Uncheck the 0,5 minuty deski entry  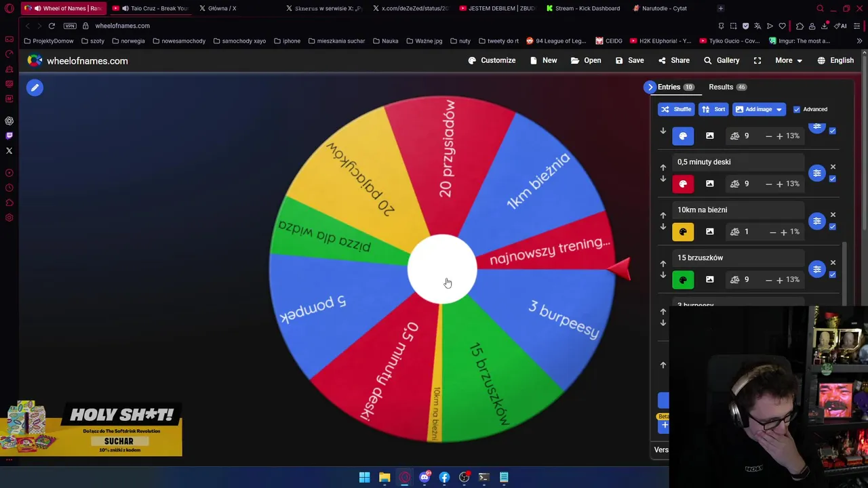(x=833, y=179)
